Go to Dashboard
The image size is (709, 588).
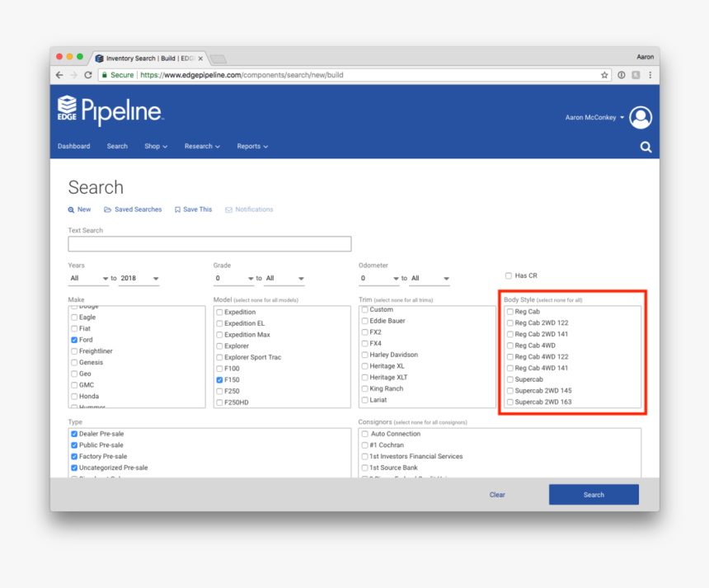click(x=73, y=146)
